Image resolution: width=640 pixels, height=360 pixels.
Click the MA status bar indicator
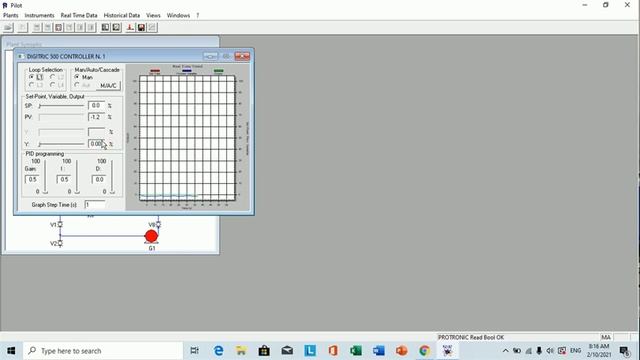pos(606,337)
